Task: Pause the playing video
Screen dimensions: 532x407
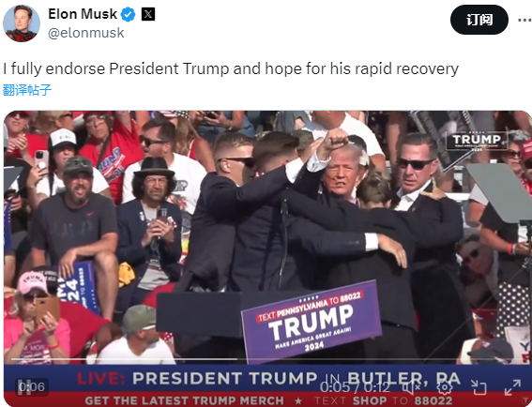Action: click(x=24, y=387)
